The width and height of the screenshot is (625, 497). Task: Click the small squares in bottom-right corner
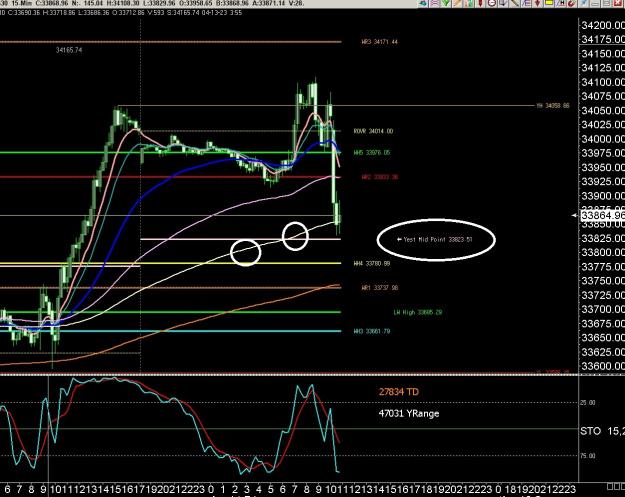point(616,487)
